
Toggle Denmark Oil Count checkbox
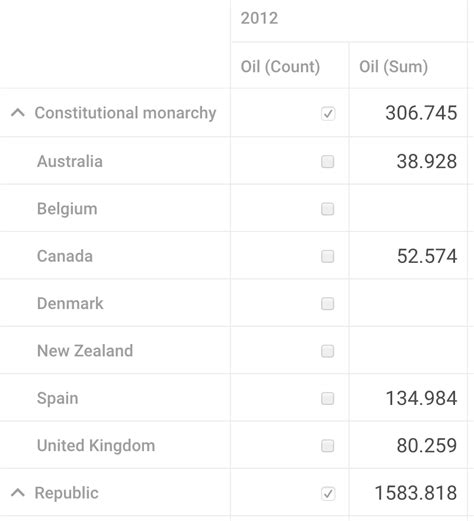coord(328,304)
